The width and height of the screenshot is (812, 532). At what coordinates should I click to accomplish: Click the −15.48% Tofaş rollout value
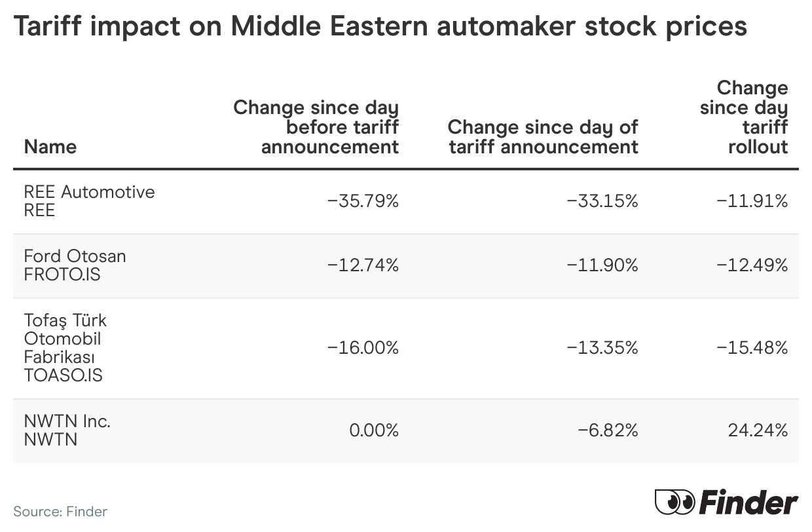[752, 348]
